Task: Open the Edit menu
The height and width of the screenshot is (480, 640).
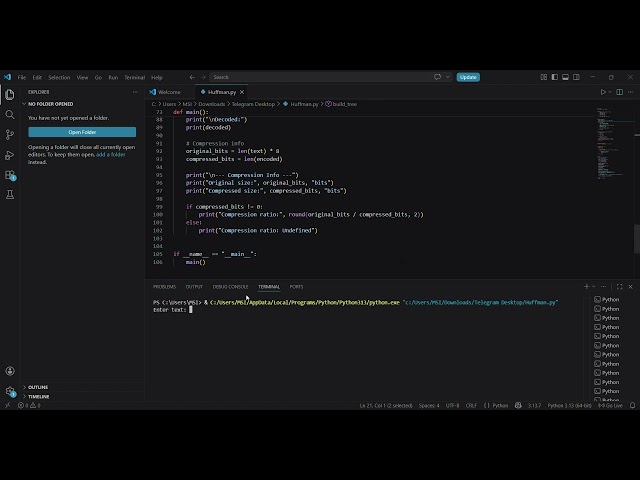Action: pos(37,78)
